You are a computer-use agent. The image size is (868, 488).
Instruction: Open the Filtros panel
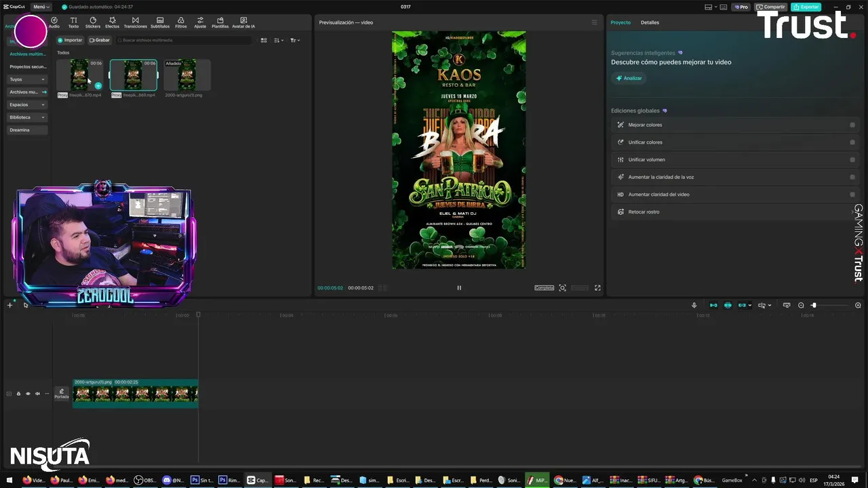click(x=181, y=22)
